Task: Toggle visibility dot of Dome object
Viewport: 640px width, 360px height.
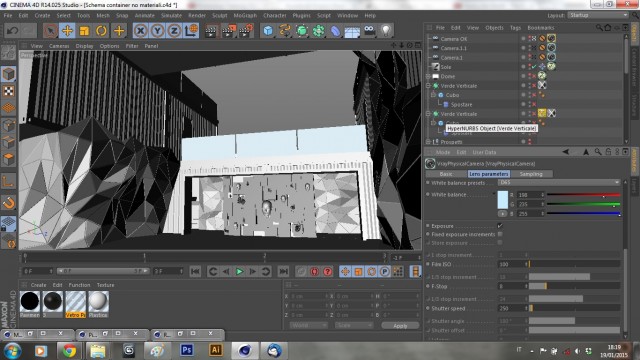Action: click(x=523, y=76)
